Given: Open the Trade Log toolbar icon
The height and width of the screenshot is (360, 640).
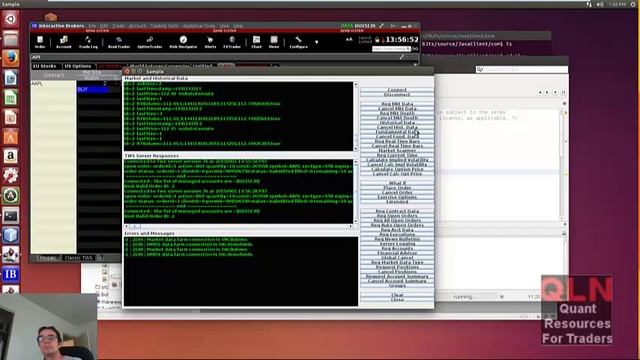Looking at the screenshot, I should click(x=88, y=42).
